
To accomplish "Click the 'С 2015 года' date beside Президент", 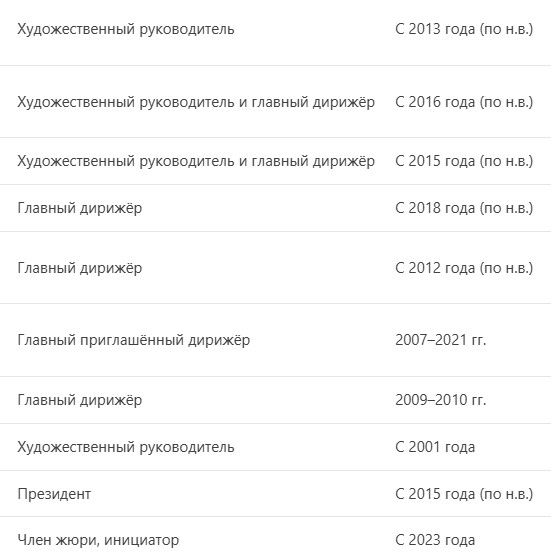I will (464, 495).
